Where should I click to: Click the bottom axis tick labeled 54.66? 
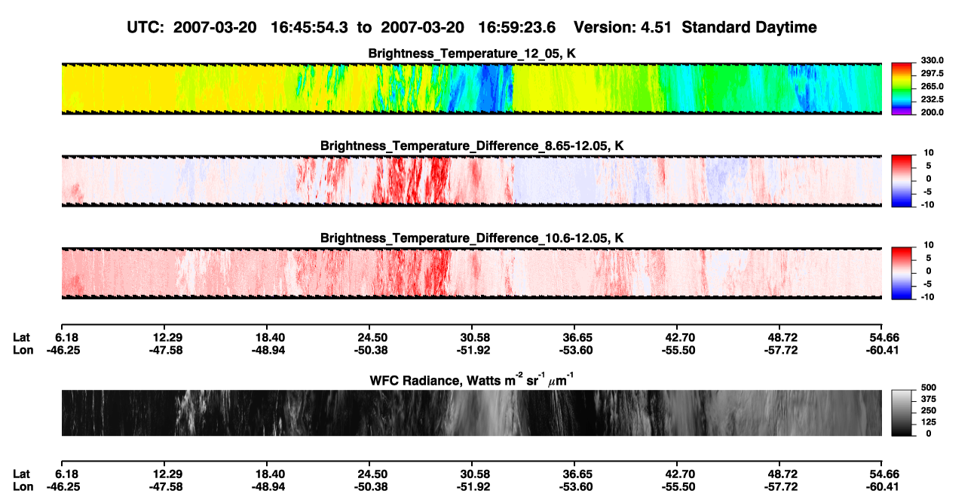coord(882,474)
